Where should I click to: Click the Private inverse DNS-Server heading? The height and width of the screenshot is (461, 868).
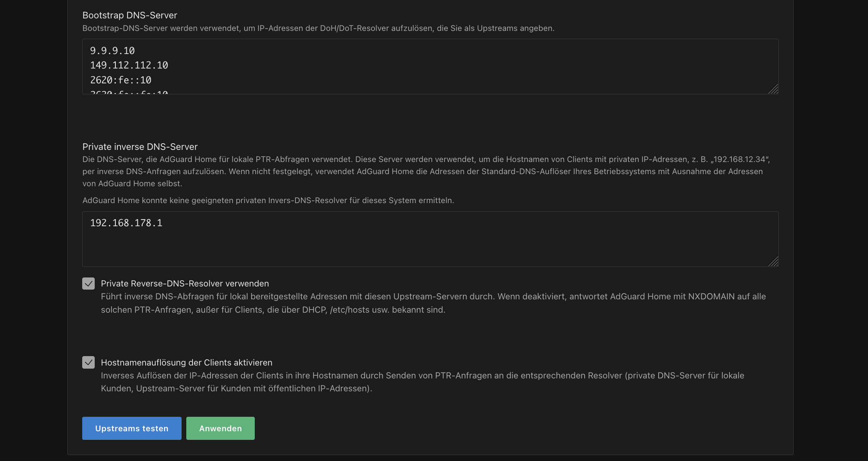point(140,147)
